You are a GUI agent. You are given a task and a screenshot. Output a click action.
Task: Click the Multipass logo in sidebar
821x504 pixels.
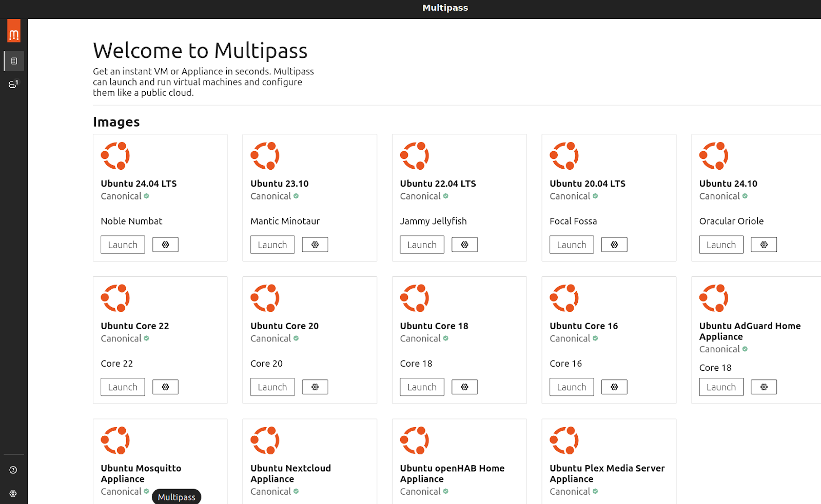point(14,31)
